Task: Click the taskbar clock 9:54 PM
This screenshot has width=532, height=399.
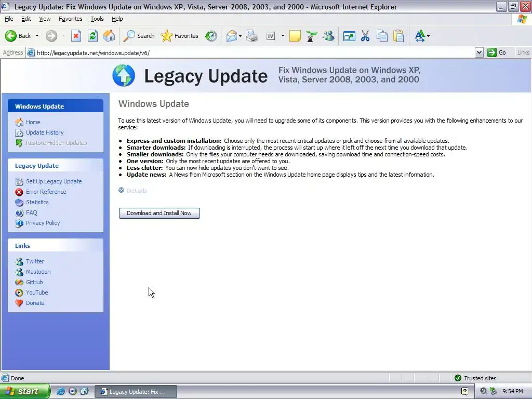Action: click(513, 392)
